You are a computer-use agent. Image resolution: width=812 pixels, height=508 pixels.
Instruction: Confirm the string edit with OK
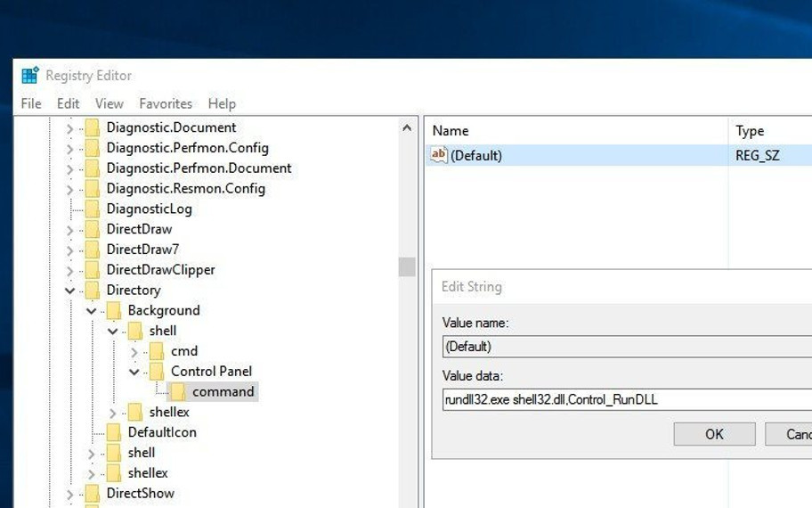pyautogui.click(x=715, y=434)
